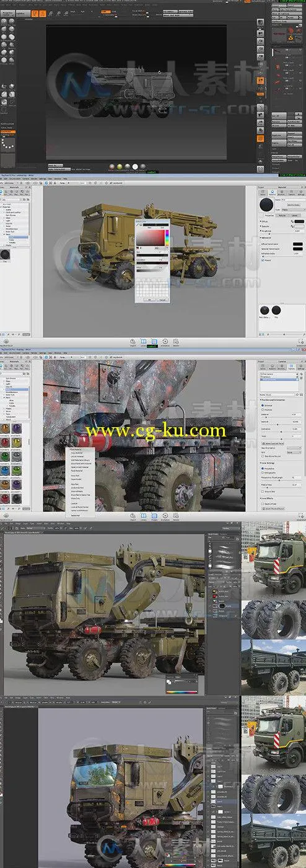Screen dimensions: 306x868
Task: Open the material Type dropdown showing Plastic
Action: 294,210
